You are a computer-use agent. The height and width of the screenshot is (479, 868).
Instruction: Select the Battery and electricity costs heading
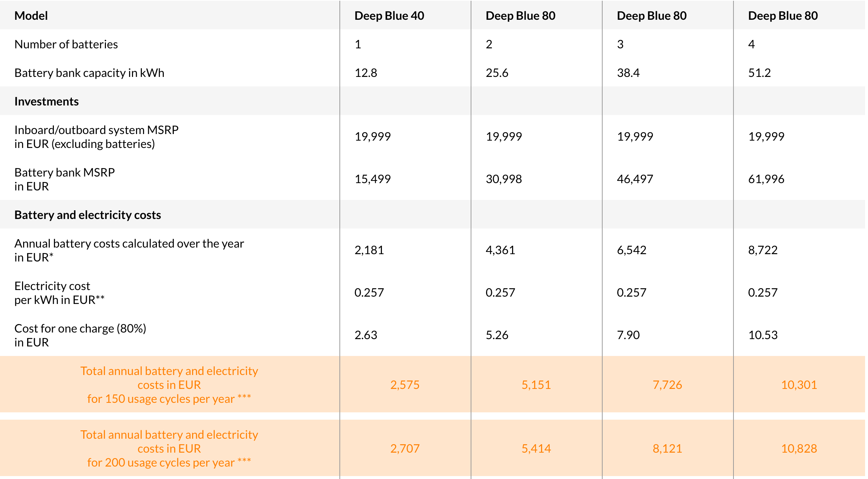pyautogui.click(x=88, y=215)
